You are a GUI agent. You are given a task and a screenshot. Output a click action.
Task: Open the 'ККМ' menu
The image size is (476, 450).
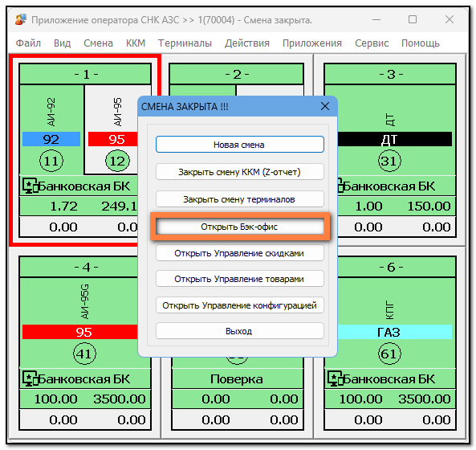click(x=136, y=43)
